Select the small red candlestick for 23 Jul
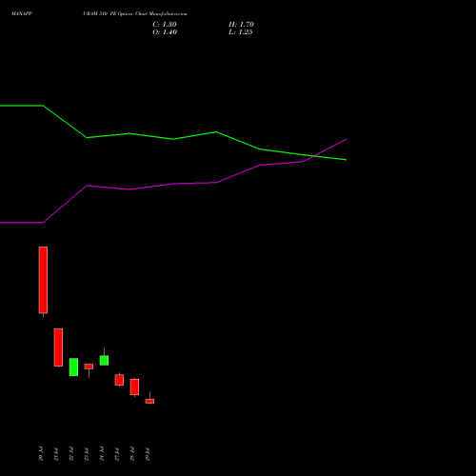Image resolution: width=476 pixels, height=476 pixels. [x=89, y=367]
